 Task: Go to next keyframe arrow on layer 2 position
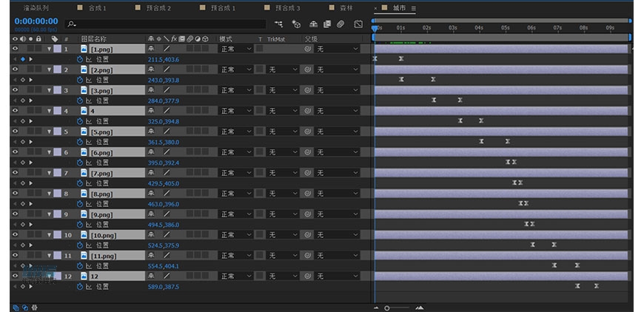(x=30, y=80)
